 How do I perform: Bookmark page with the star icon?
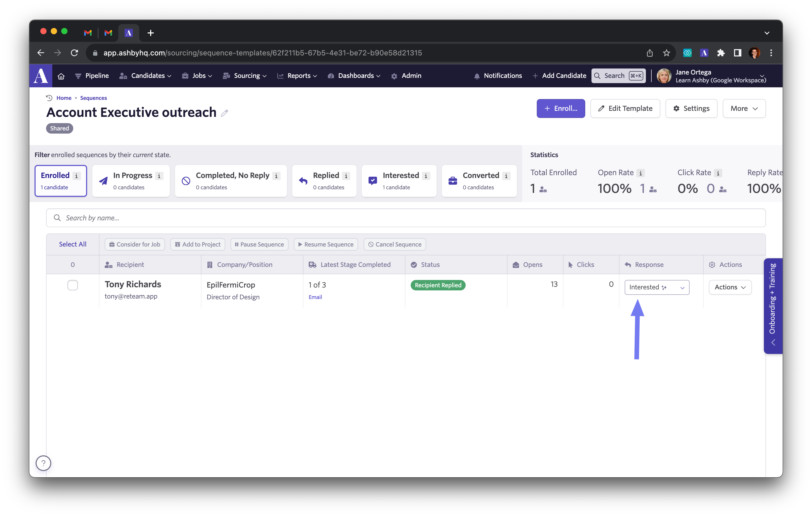666,53
